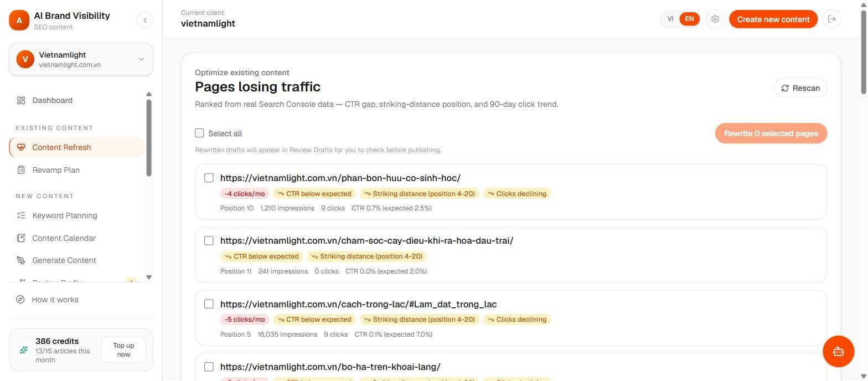Open Keyword Planning in the sidebar

click(x=76, y=215)
